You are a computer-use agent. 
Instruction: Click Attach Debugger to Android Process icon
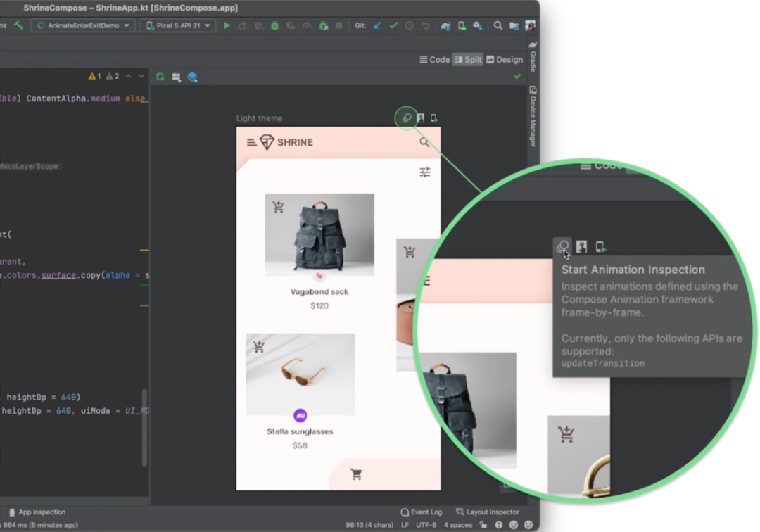(323, 25)
